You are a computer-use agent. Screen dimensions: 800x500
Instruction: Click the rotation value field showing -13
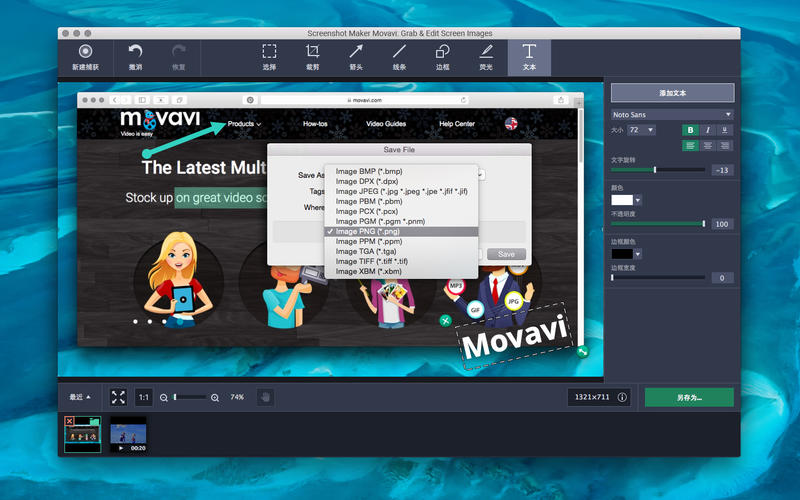722,170
